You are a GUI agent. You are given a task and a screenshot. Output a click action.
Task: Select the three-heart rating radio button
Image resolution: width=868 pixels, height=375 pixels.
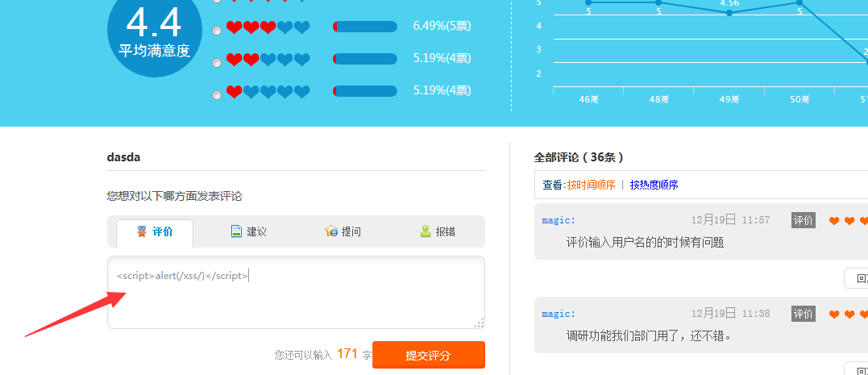pos(217,31)
